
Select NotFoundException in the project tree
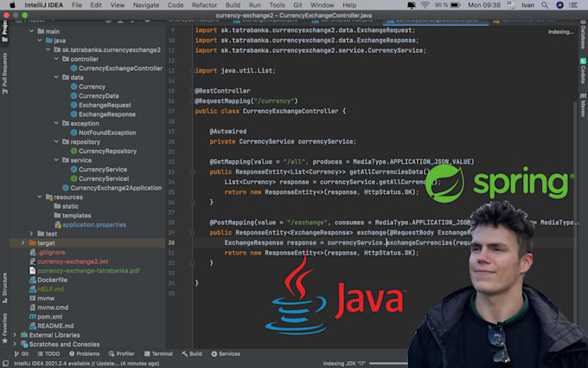[x=107, y=132]
